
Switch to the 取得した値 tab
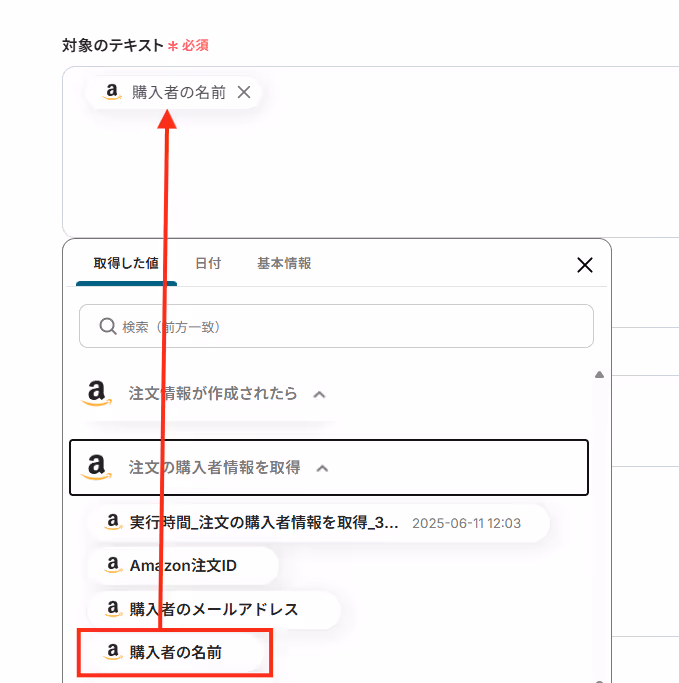coord(126,264)
